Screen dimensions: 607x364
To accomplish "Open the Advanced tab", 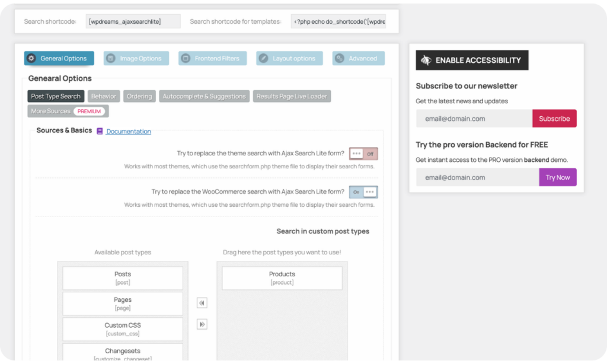I will point(359,58).
